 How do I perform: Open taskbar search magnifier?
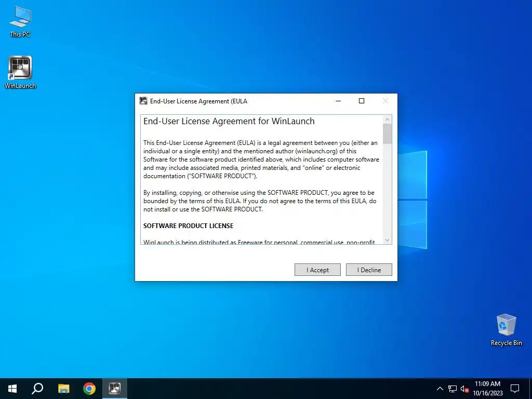(37, 389)
